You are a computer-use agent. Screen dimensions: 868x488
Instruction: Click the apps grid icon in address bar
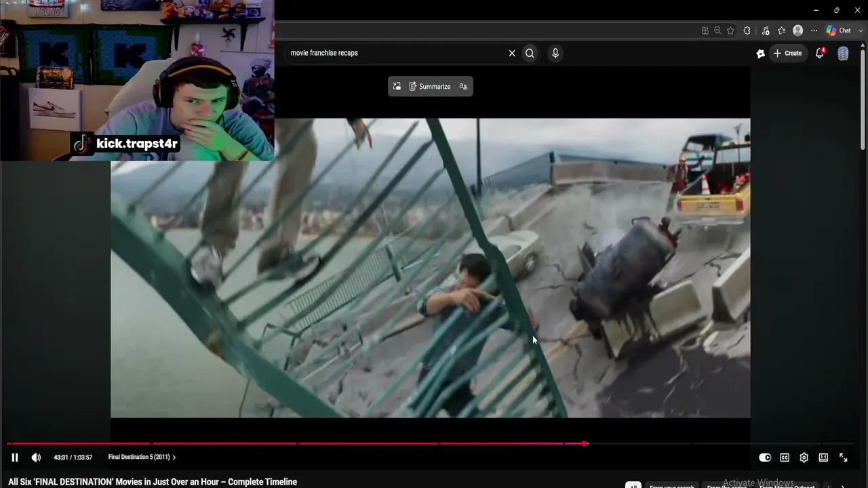(x=705, y=30)
